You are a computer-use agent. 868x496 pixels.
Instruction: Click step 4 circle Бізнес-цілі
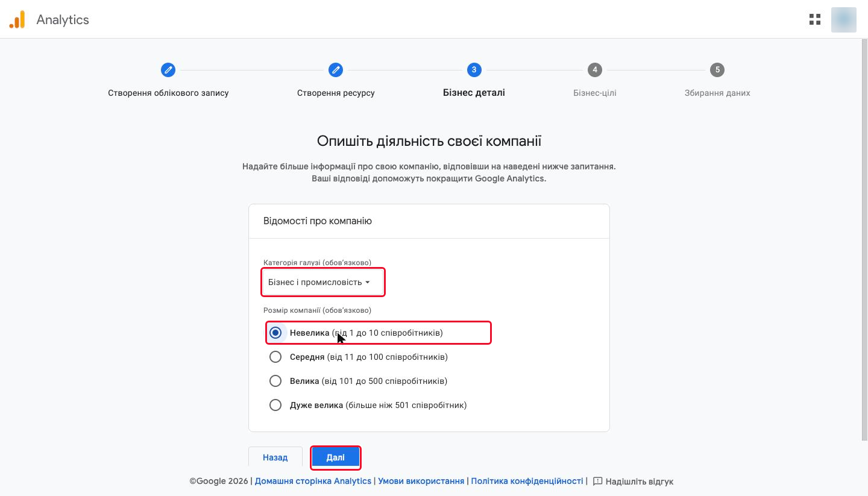(x=595, y=70)
